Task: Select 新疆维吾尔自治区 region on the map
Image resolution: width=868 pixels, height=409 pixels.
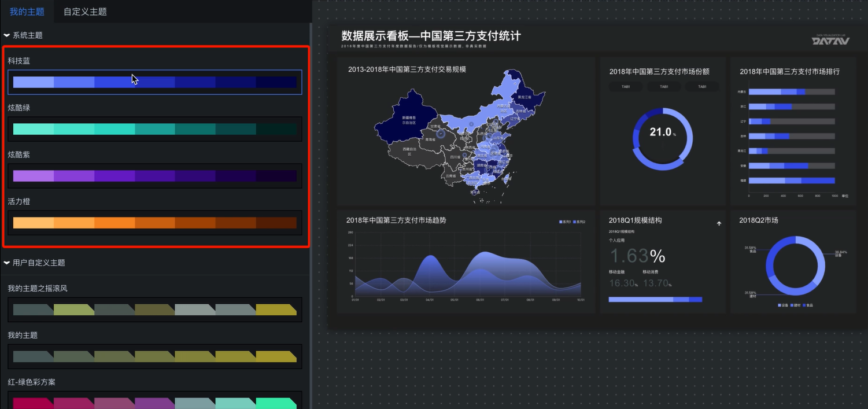Action: pos(407,119)
